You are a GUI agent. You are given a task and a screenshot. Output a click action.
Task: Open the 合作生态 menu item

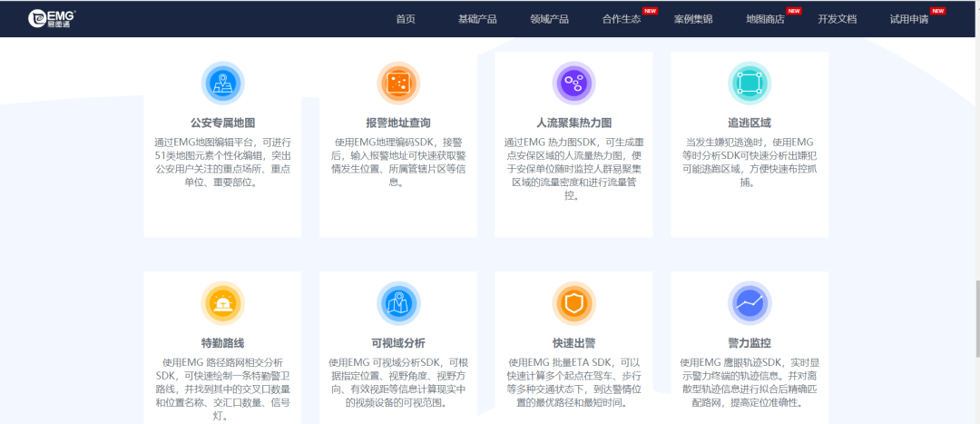tap(622, 19)
